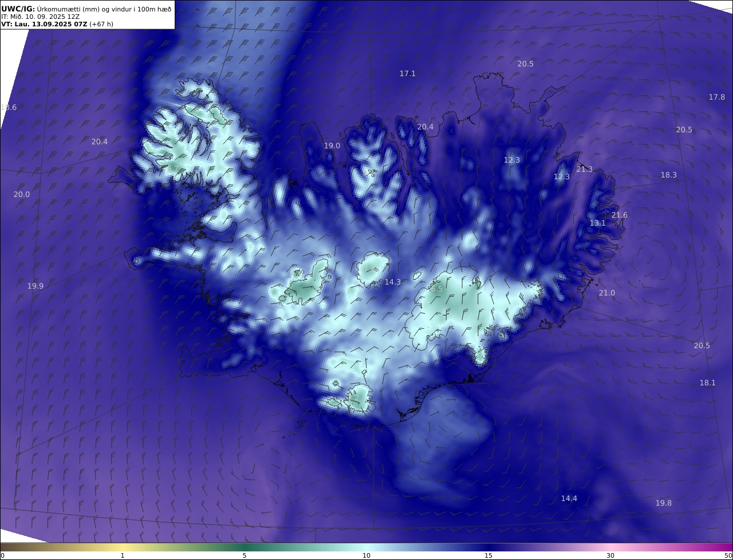
Task: Click the 0 tick on the color scale
Action: click(x=2, y=555)
